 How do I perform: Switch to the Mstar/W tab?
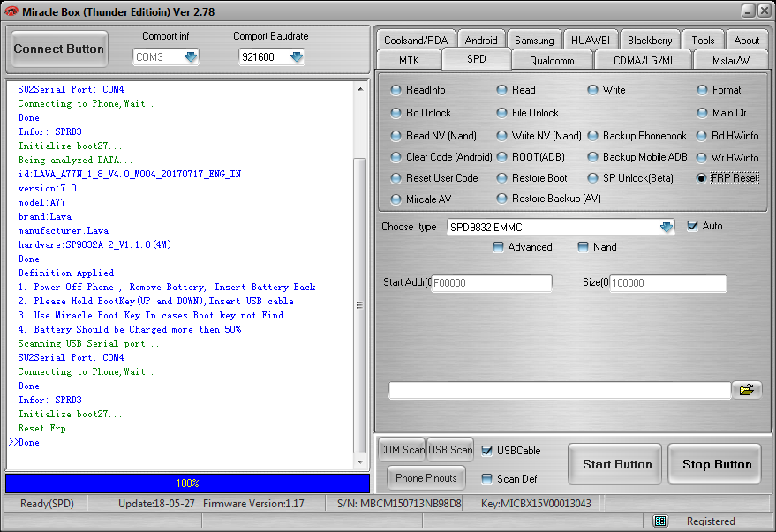731,60
